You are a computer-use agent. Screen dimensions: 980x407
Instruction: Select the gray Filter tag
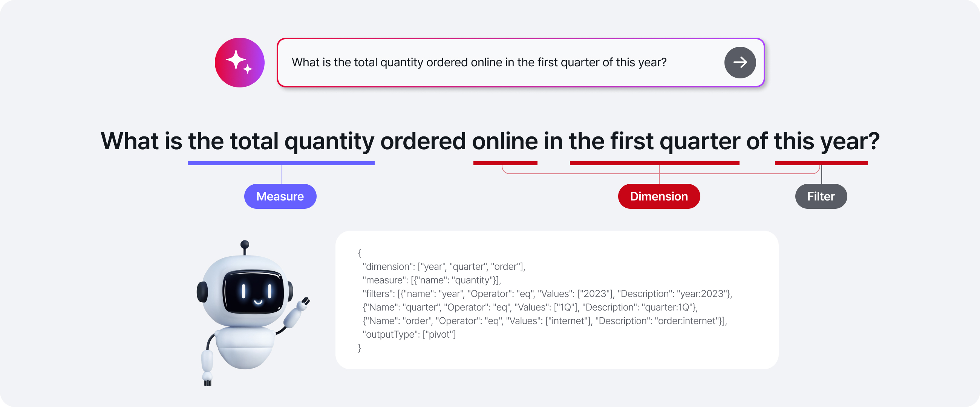click(821, 196)
